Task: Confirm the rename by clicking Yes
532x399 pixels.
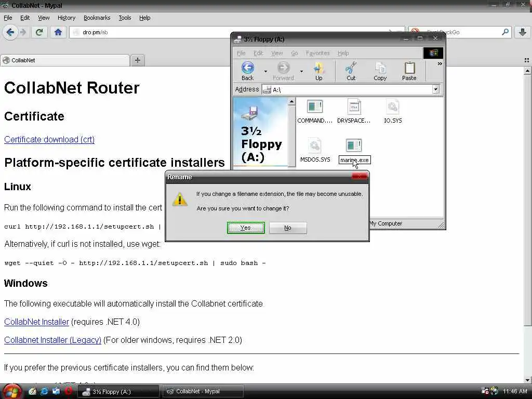Action: tap(246, 228)
